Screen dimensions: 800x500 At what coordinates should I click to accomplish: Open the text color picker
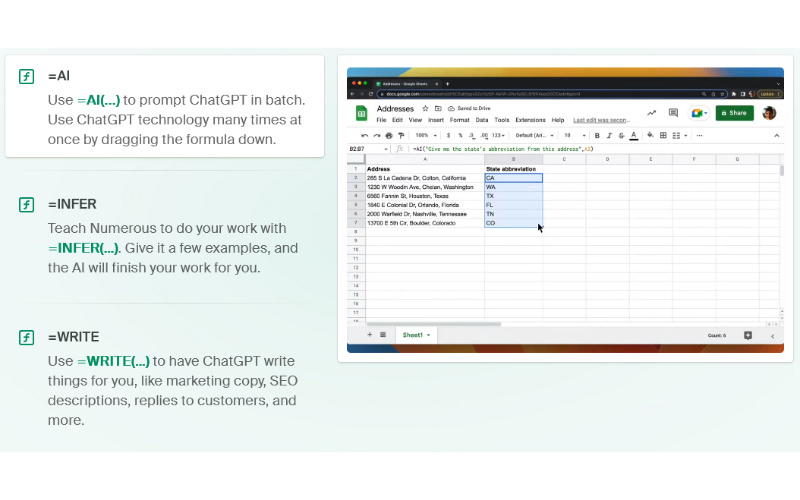(x=634, y=136)
